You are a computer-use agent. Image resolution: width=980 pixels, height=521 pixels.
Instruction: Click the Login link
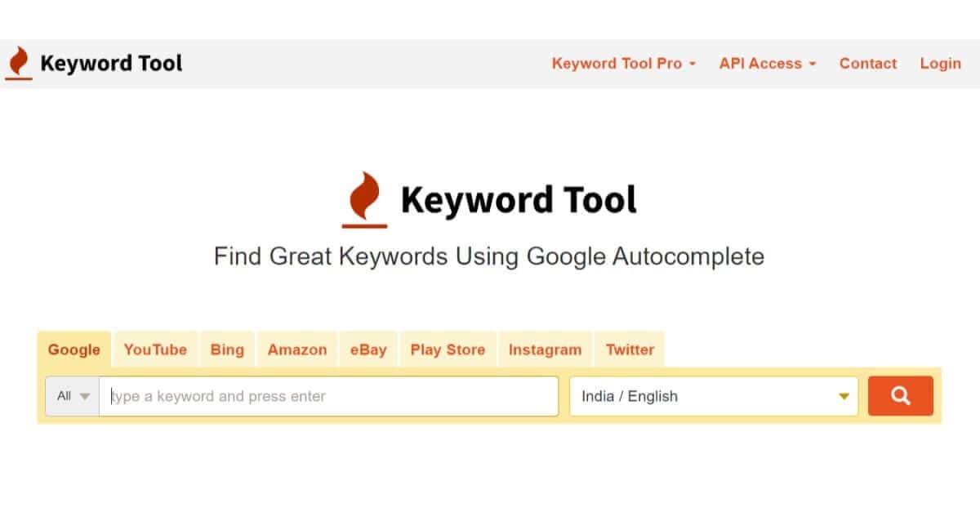940,64
